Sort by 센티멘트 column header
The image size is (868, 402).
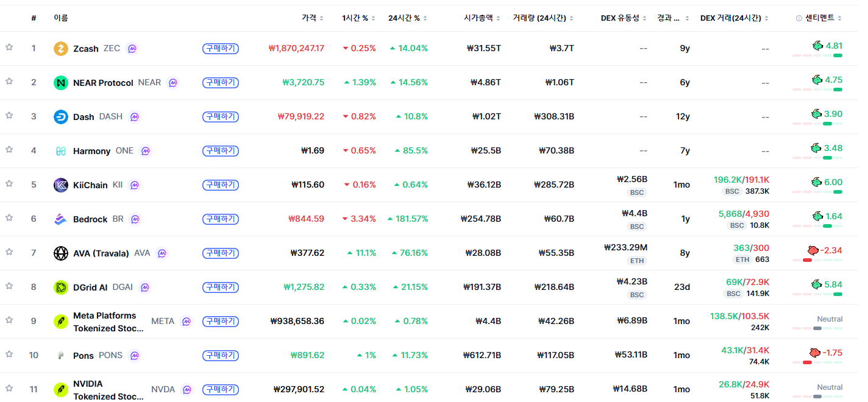pos(824,18)
